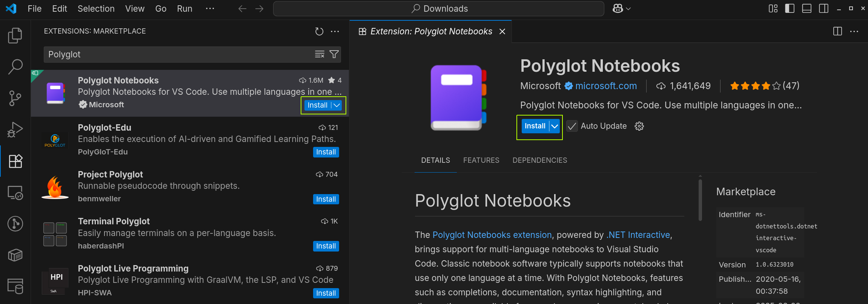Image resolution: width=868 pixels, height=304 pixels.
Task: Open the File menu
Action: pos(34,9)
